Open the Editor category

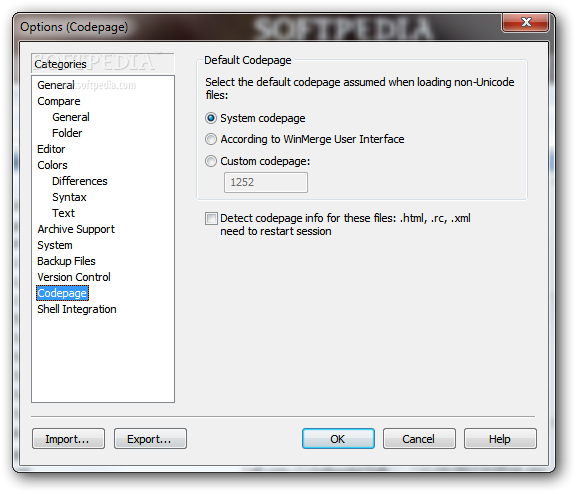coord(51,149)
